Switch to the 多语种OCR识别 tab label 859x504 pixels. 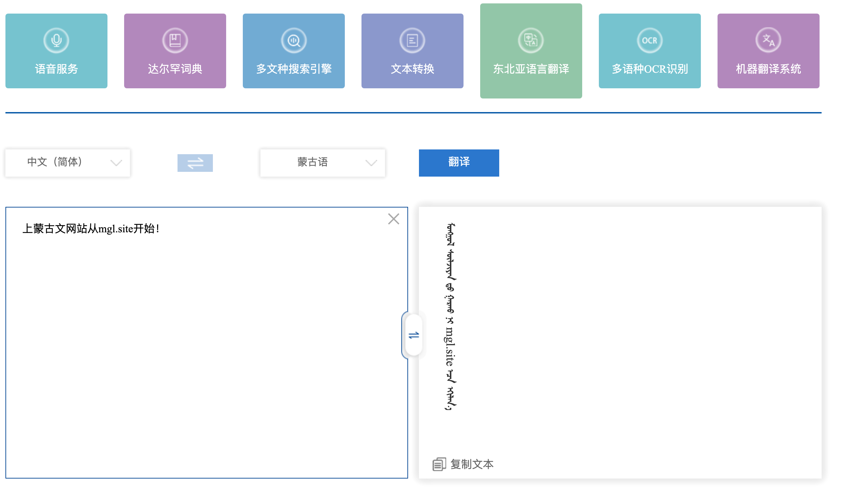tap(650, 69)
